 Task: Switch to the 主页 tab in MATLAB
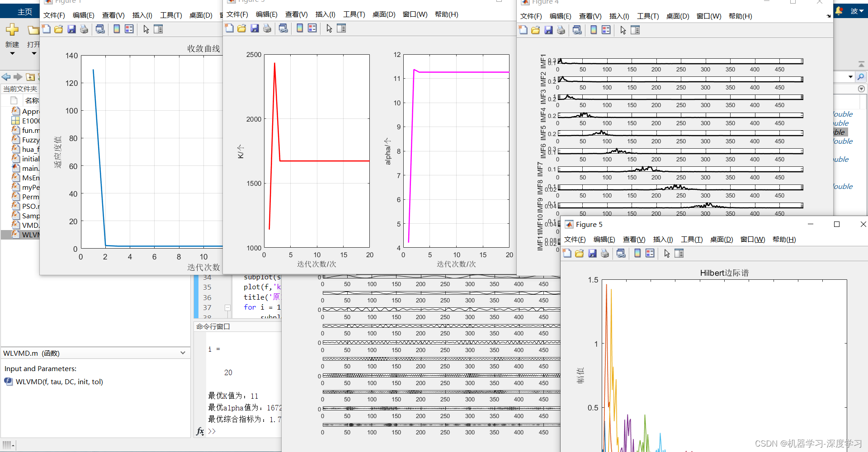coord(25,11)
